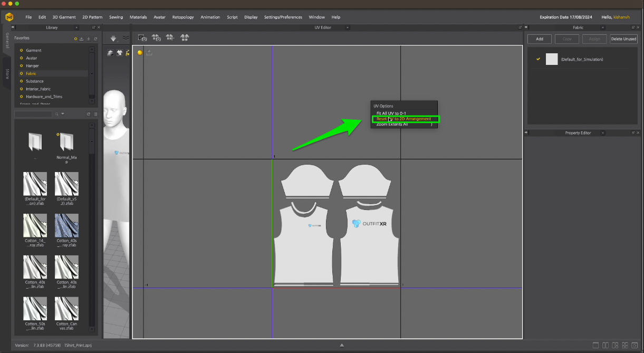644x353 pixels.
Task: Click the cube display icon in 3D window
Action: [111, 52]
